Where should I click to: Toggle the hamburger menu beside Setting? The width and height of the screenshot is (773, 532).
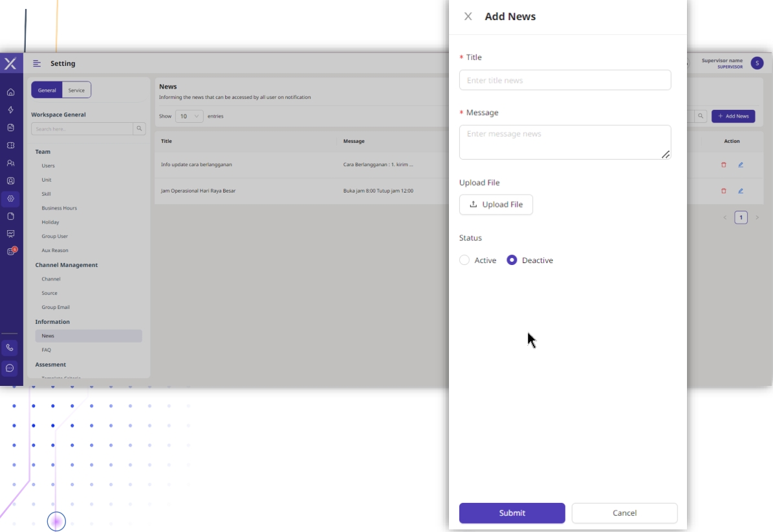[x=37, y=63]
